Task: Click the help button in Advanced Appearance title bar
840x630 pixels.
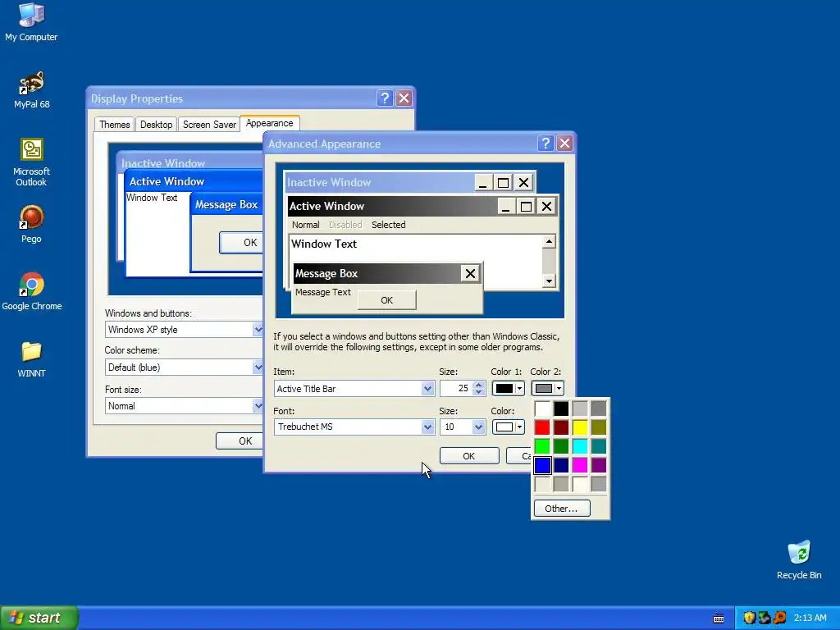Action: tap(546, 143)
